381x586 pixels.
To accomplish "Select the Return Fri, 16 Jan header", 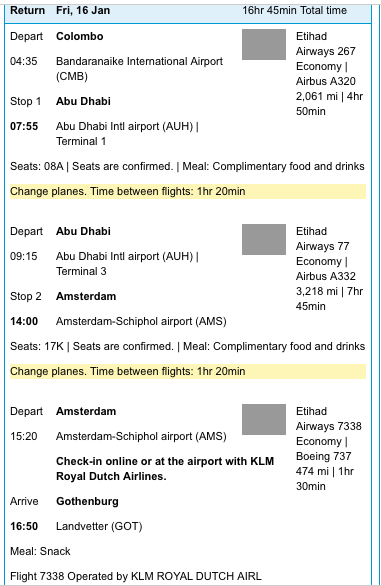I will pos(60,10).
